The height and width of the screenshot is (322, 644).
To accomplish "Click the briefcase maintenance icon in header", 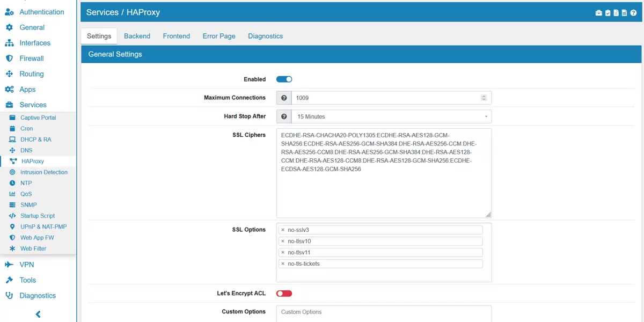I will click(x=599, y=12).
